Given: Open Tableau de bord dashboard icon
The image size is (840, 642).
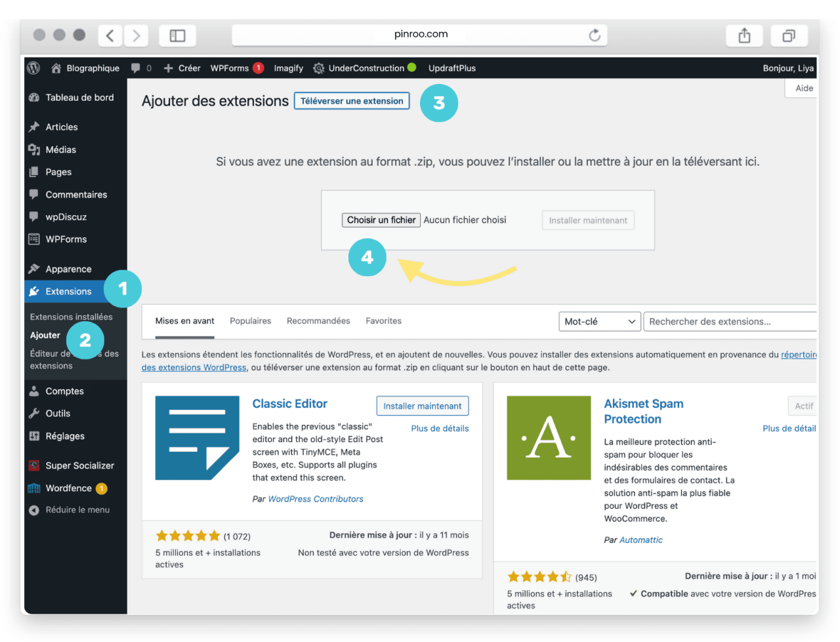Looking at the screenshot, I should click(x=34, y=98).
